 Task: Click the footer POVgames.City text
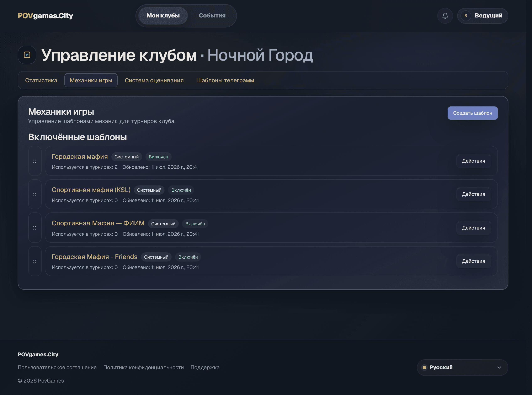[38, 354]
